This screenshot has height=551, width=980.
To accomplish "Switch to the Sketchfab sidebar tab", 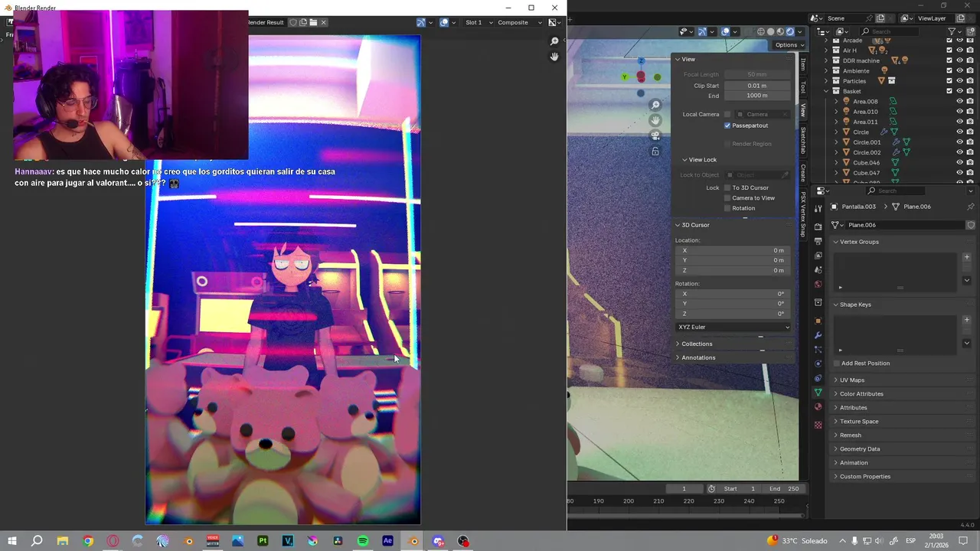I will click(x=802, y=140).
